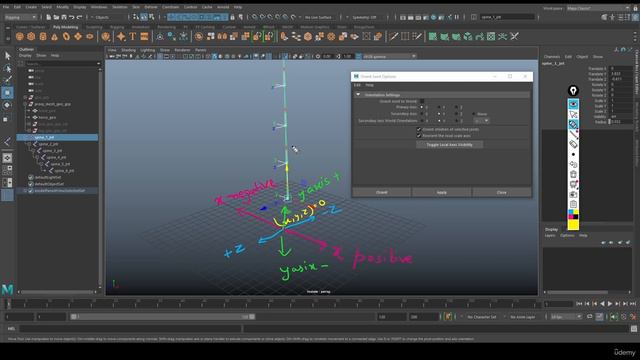
Task: Collapse the Orientation Settings section
Action: [358, 95]
